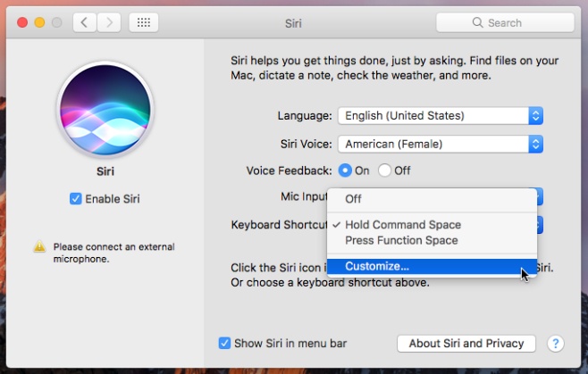Choose Off in the shortcut menu
Image resolution: width=588 pixels, height=374 pixels.
click(x=432, y=199)
